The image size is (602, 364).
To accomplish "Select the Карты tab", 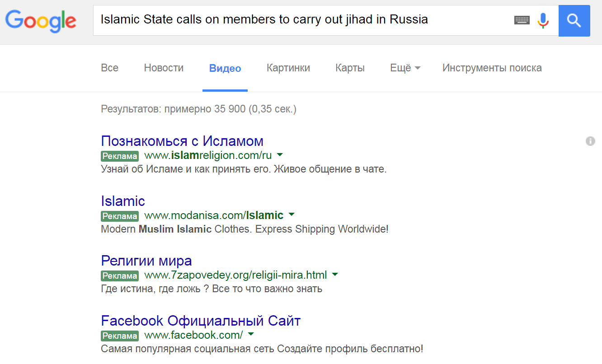I will tap(350, 68).
